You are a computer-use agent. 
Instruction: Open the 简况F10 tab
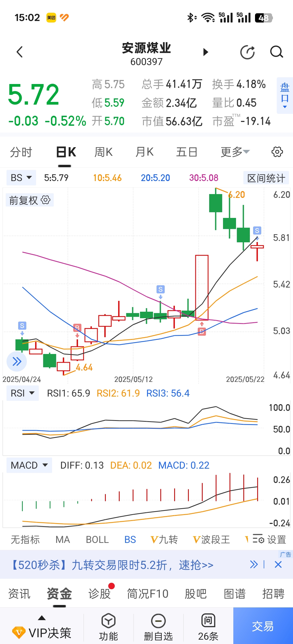tap(148, 594)
